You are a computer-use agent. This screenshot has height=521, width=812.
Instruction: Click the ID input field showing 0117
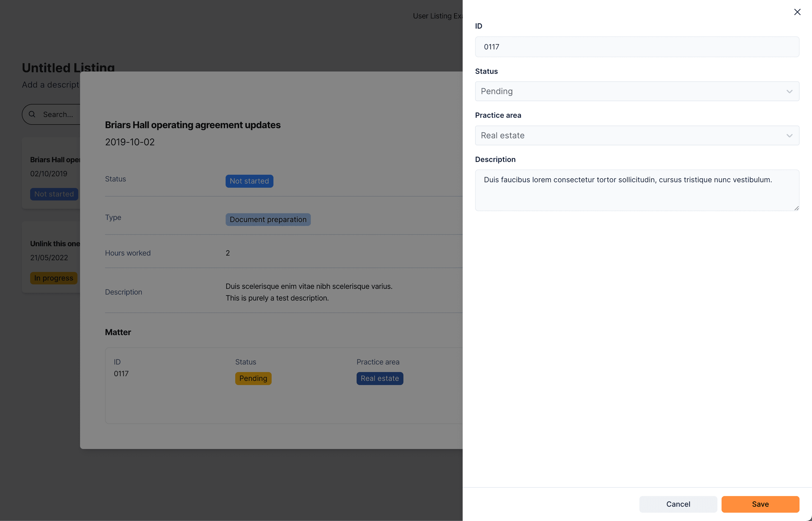[637, 47]
